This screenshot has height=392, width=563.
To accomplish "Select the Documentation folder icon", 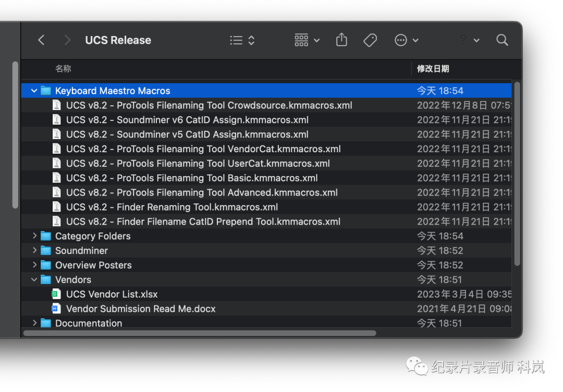I will 45,323.
